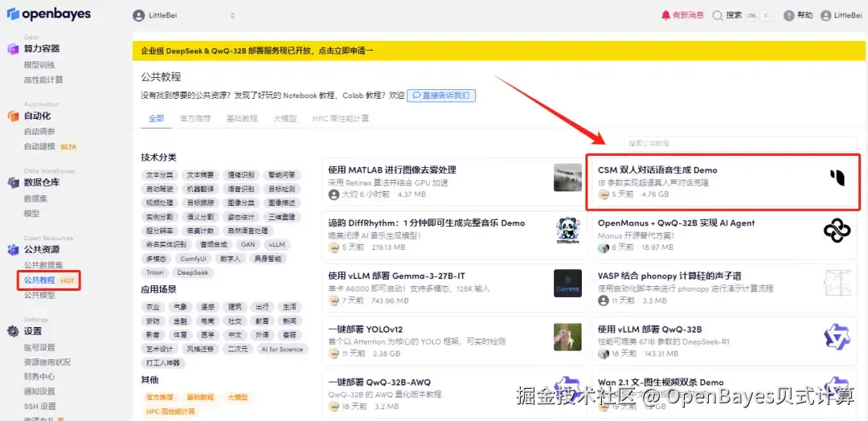The width and height of the screenshot is (868, 421).
Task: Click the QwQ-32B vLLM star logo
Action: click(837, 337)
